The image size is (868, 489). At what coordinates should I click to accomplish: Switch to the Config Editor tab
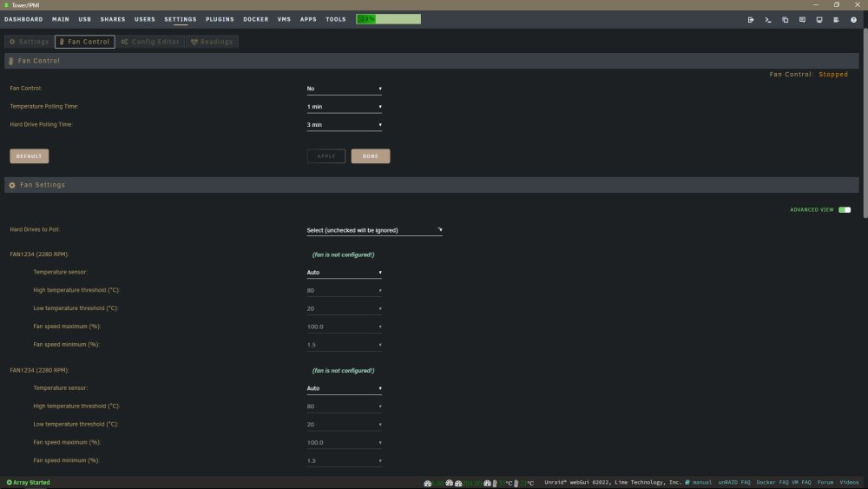click(x=150, y=42)
